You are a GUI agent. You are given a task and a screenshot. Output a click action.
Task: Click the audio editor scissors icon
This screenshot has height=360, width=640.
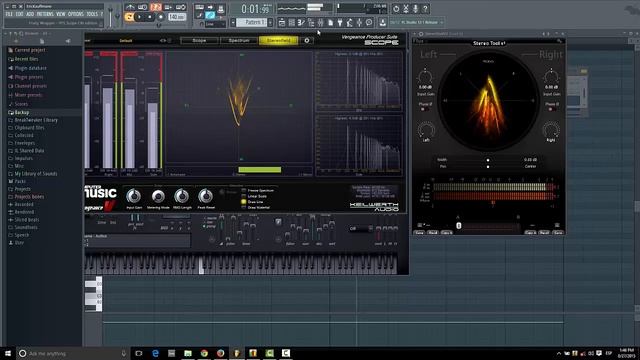[x=406, y=9]
